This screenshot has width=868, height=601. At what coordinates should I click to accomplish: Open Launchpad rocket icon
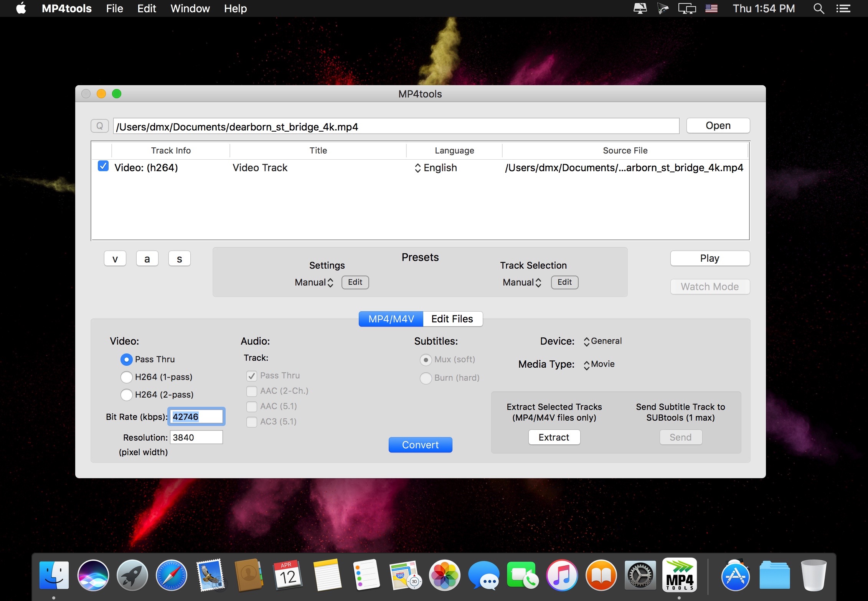[132, 575]
